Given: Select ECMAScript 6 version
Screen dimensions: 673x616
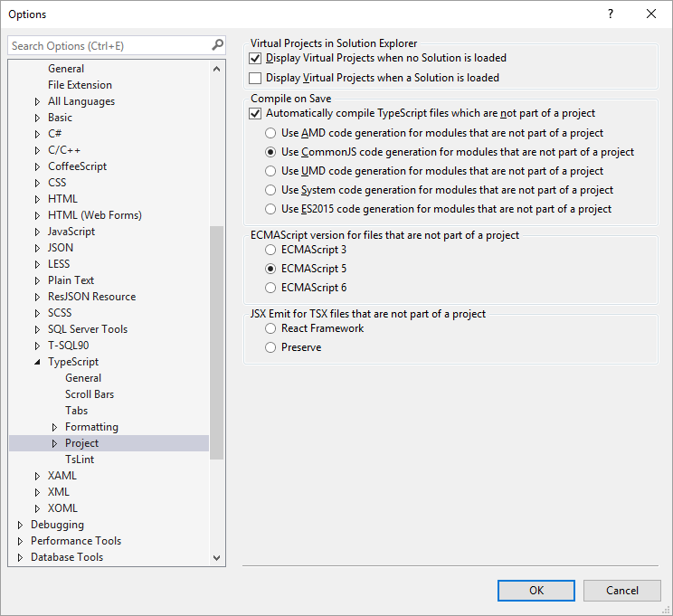Looking at the screenshot, I should pos(270,288).
